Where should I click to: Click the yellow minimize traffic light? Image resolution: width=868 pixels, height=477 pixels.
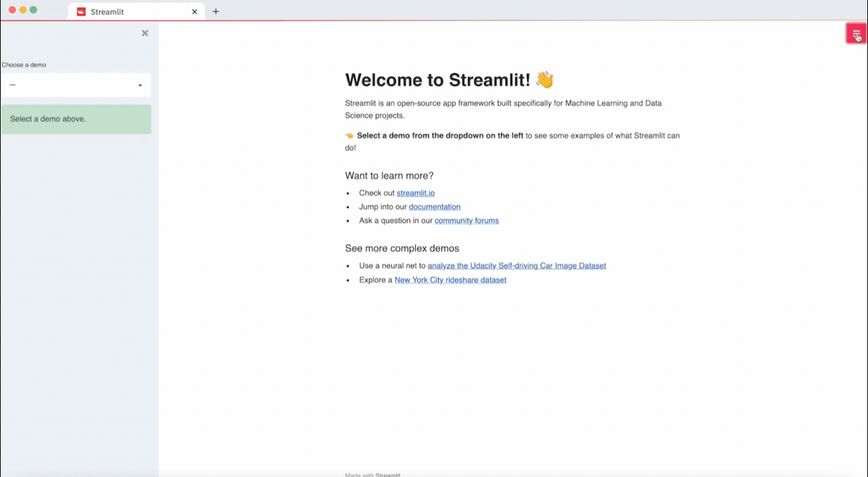click(x=23, y=9)
